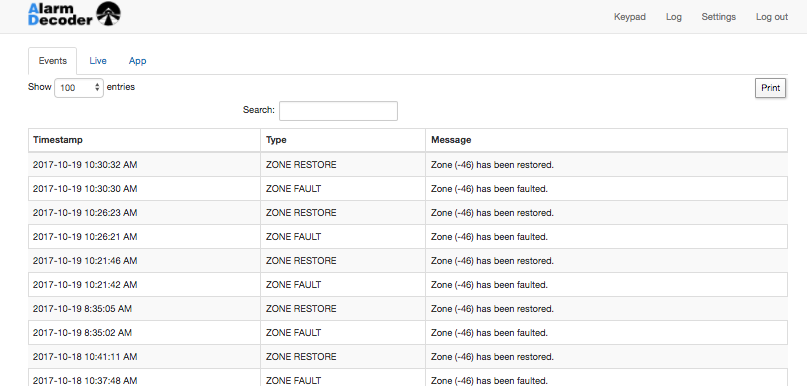The image size is (807, 386).
Task: Select timestamp 2017-10-19 10:21:46 AM
Action: pyautogui.click(x=85, y=261)
